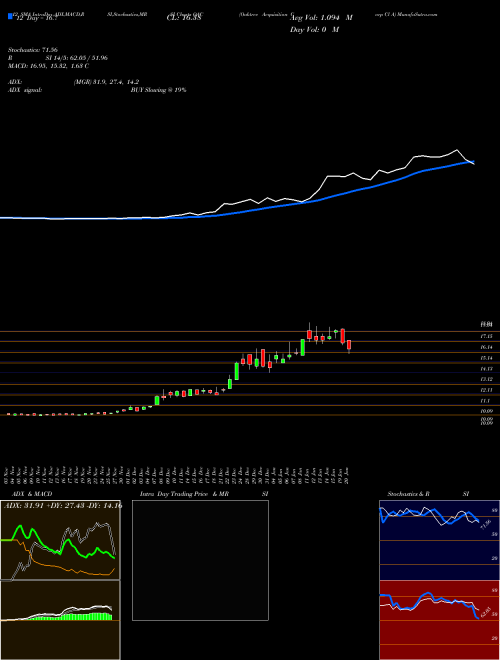Click the 'Stochastics & R' panel title
500x660 pixels.
[x=409, y=494]
